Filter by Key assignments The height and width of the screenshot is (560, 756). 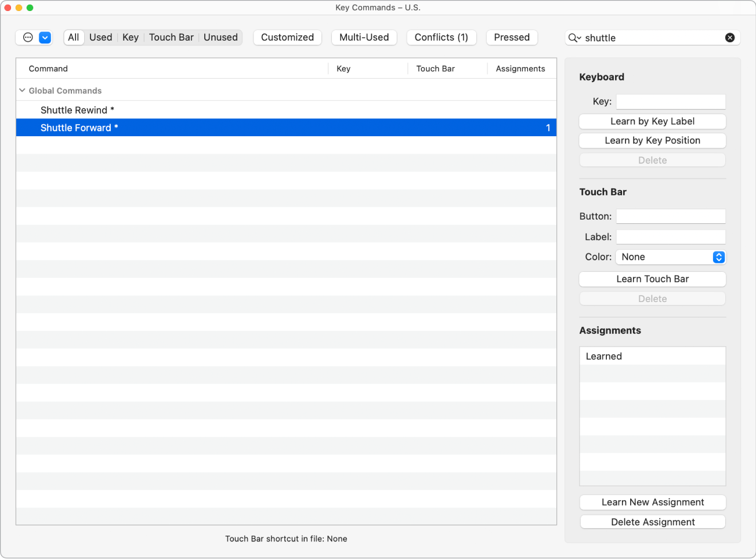pos(131,37)
